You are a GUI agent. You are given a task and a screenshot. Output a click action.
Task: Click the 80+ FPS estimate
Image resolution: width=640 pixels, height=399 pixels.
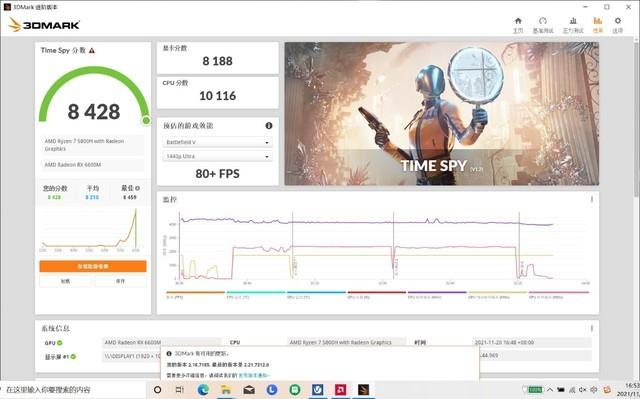218,174
